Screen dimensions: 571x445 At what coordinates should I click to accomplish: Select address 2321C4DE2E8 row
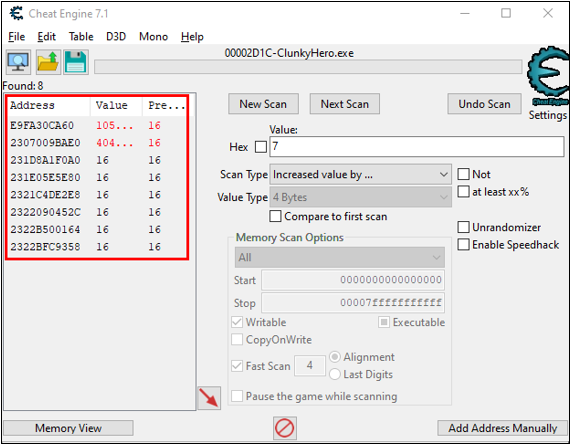(x=97, y=195)
